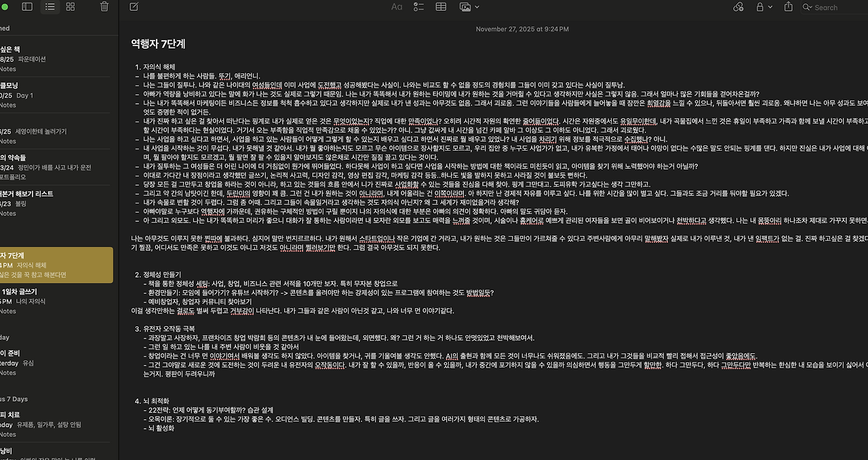Insert a table into the note
The width and height of the screenshot is (868, 460).
440,7
